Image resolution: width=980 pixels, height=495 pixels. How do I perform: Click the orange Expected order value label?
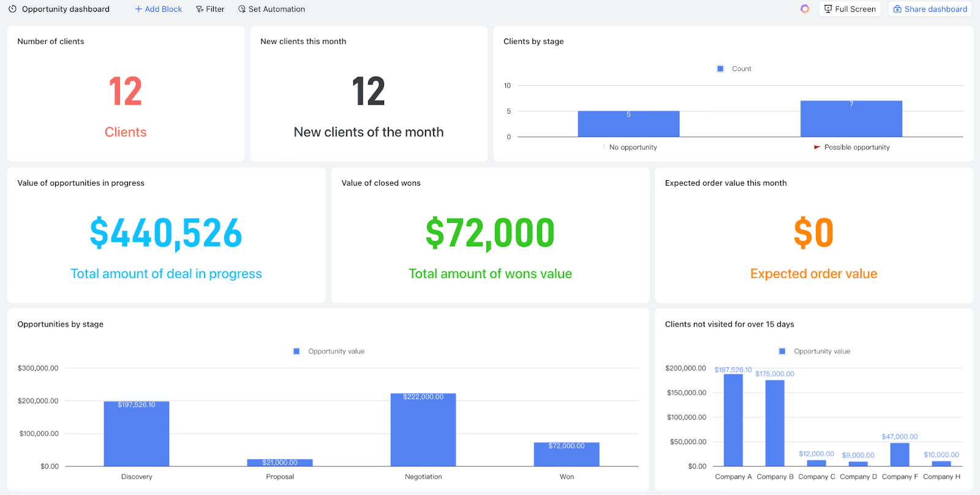[x=813, y=274]
